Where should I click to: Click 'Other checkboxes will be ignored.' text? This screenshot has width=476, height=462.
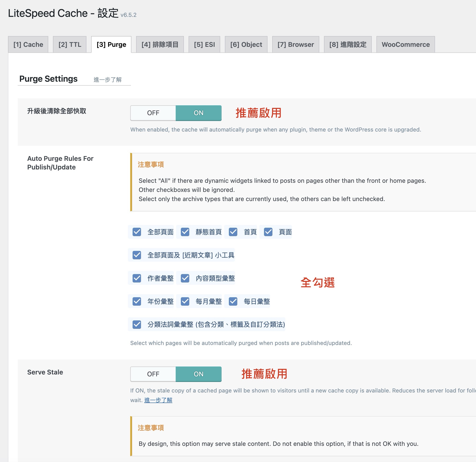(x=187, y=190)
